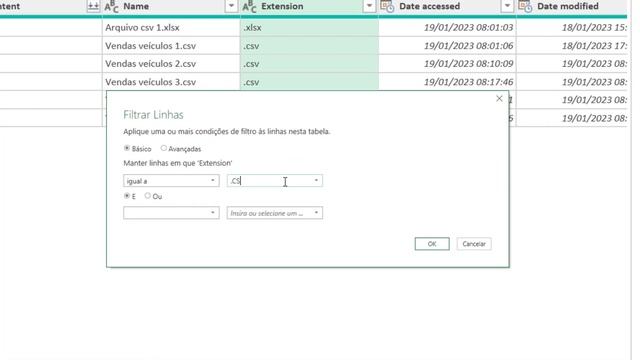This screenshot has width=640, height=360.
Task: Select the Avançadas radio option
Action: (x=164, y=148)
